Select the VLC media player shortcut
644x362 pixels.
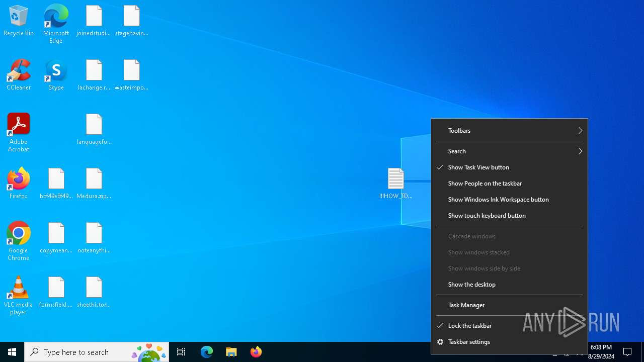point(19,296)
